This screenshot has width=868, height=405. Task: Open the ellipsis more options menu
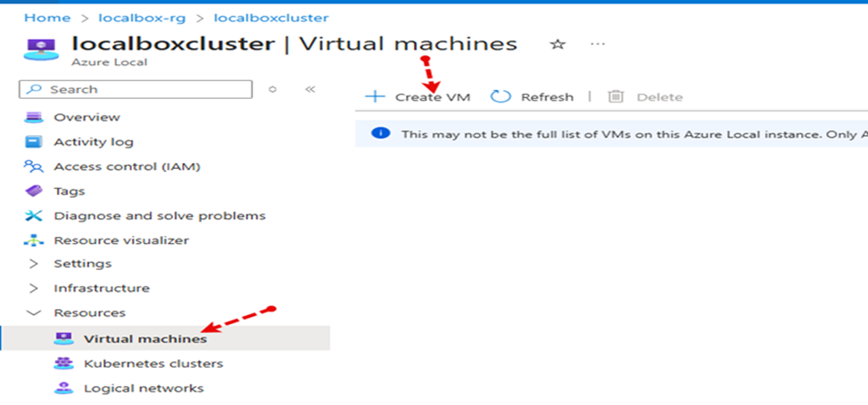point(598,44)
